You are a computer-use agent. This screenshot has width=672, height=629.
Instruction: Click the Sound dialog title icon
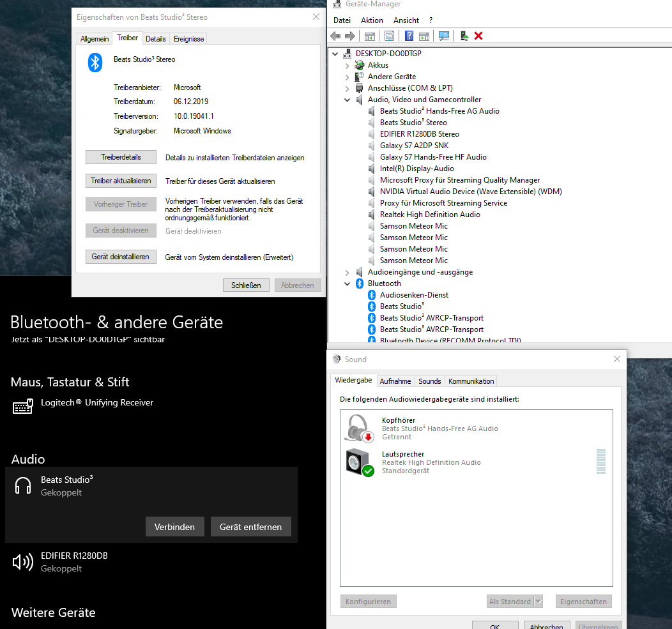point(337,359)
